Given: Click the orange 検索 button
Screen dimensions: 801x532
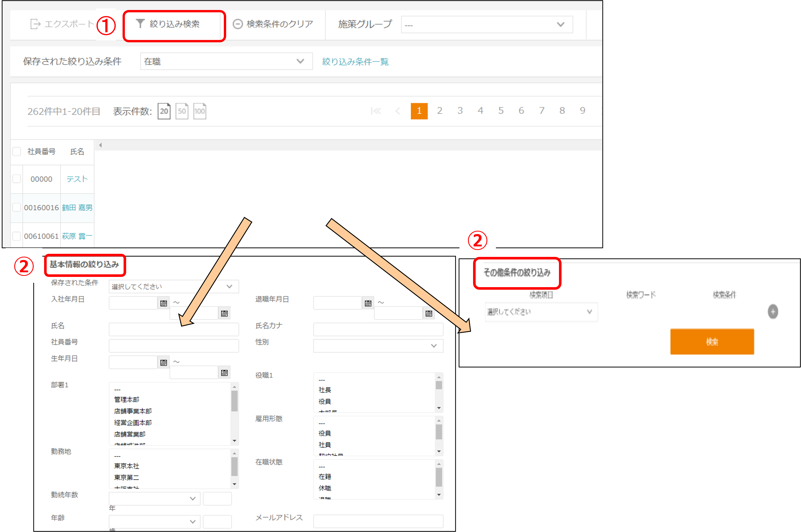Looking at the screenshot, I should coord(712,341).
